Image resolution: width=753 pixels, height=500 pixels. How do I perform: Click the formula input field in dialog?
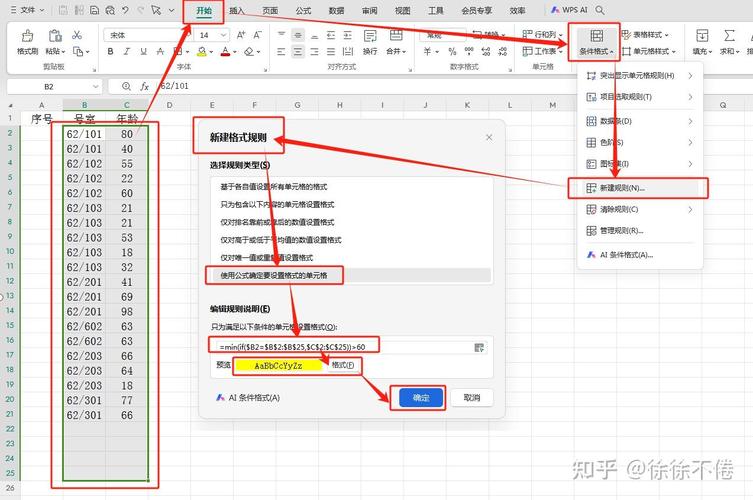pos(341,347)
